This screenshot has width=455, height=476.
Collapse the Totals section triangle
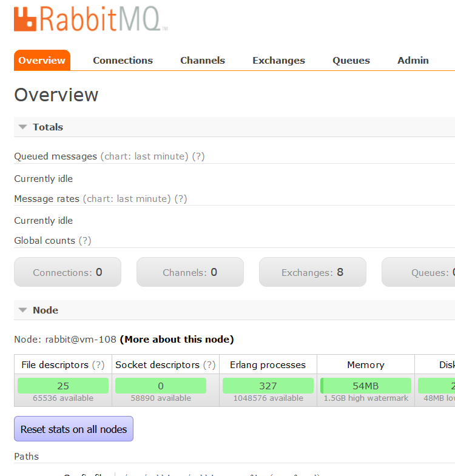23,127
